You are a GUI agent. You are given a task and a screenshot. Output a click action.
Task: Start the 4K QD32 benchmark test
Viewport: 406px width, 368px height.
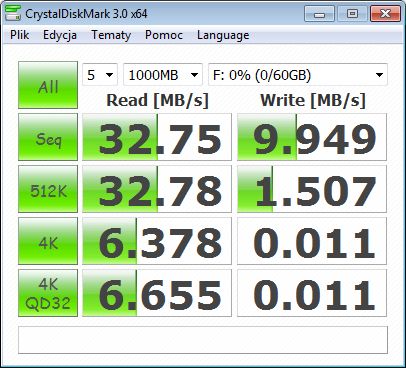(x=48, y=293)
